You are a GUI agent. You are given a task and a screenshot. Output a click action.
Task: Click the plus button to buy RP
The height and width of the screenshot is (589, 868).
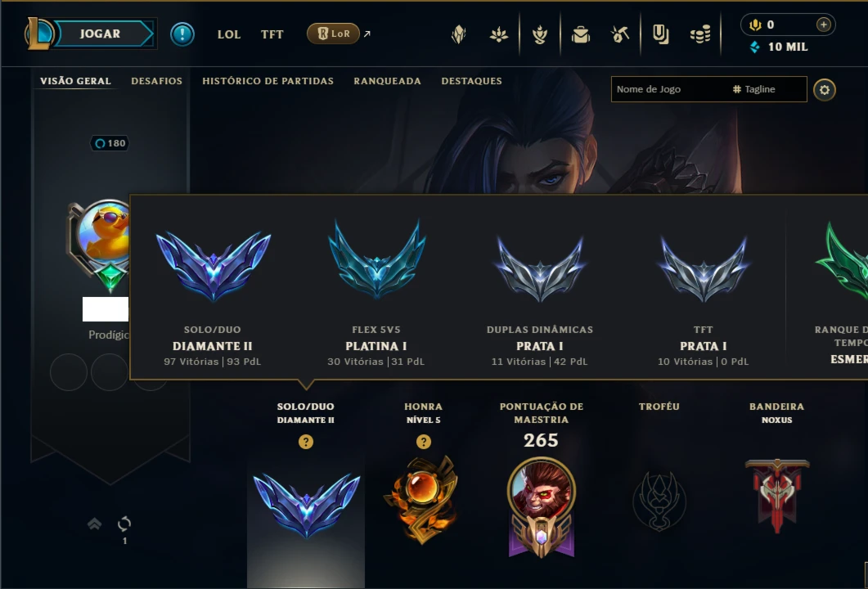[x=824, y=25]
